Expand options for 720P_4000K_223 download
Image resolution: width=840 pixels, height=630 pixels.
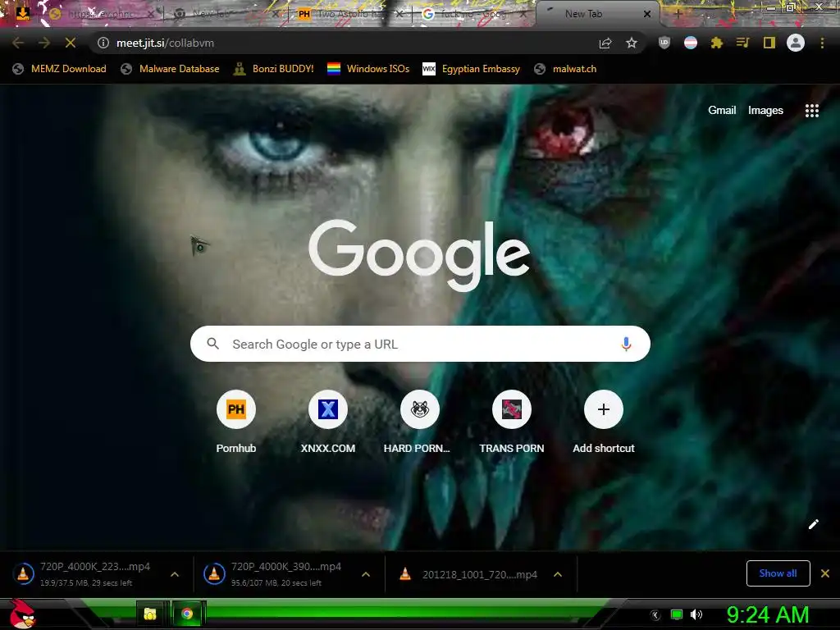click(x=175, y=574)
